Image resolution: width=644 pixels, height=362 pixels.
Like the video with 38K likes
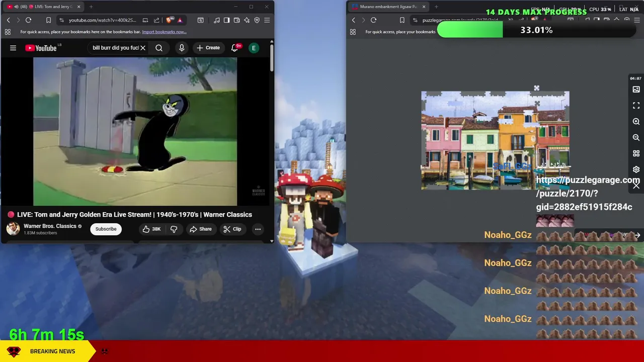pos(151,229)
